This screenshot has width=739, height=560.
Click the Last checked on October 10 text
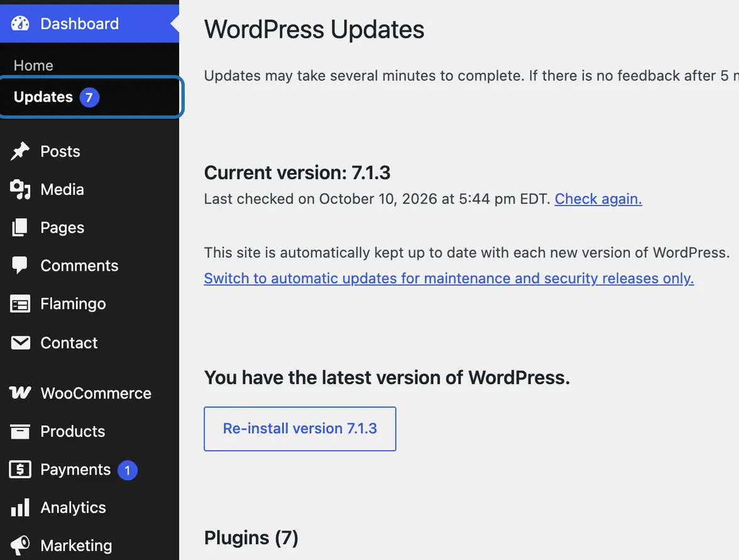click(x=377, y=199)
